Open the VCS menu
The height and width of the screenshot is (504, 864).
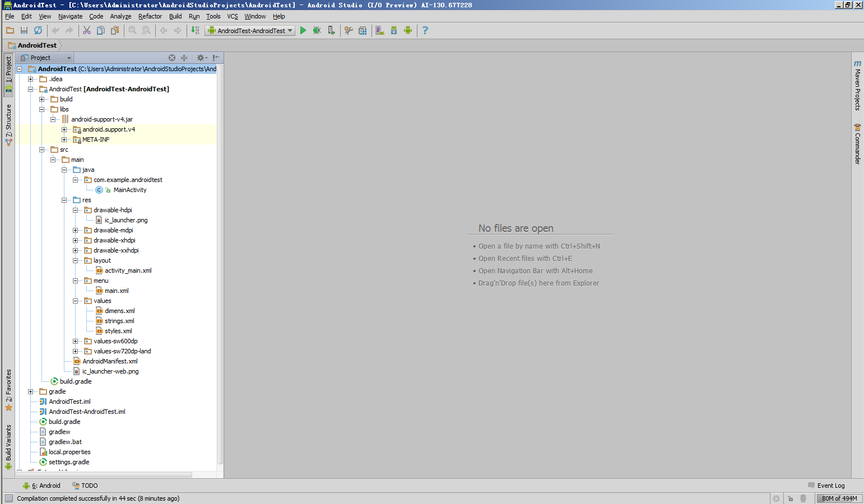(233, 16)
